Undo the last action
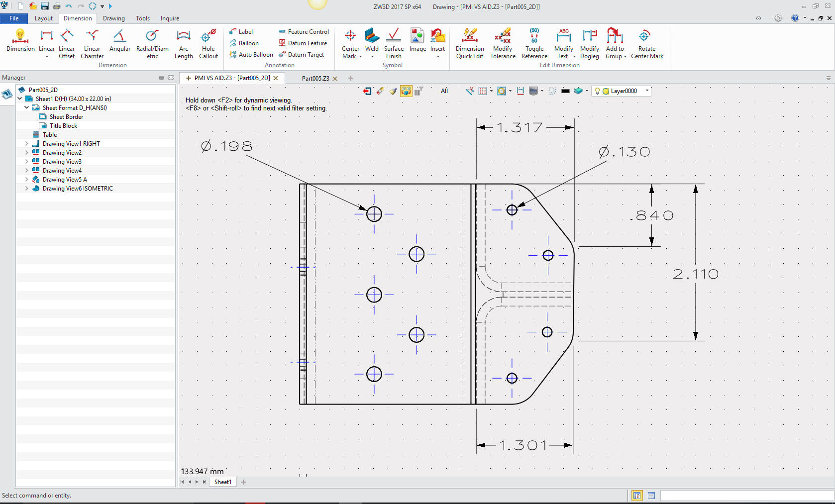The height and width of the screenshot is (504, 835). point(69,6)
